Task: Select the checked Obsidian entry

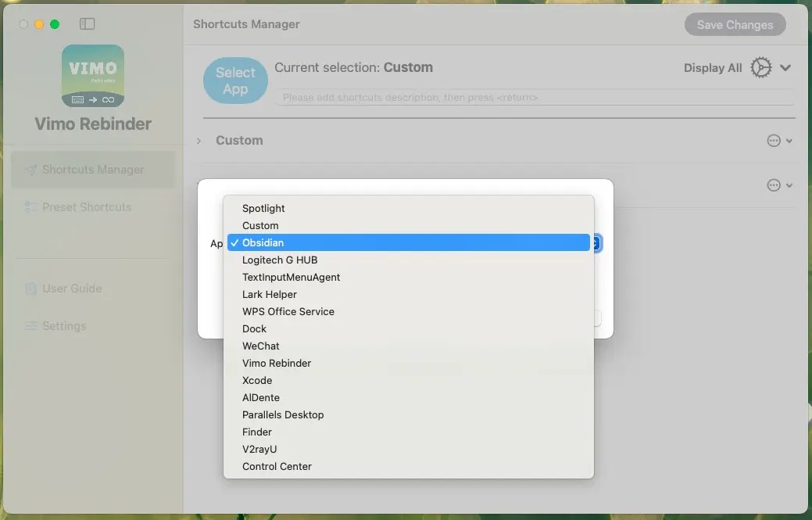Action: pyautogui.click(x=263, y=243)
